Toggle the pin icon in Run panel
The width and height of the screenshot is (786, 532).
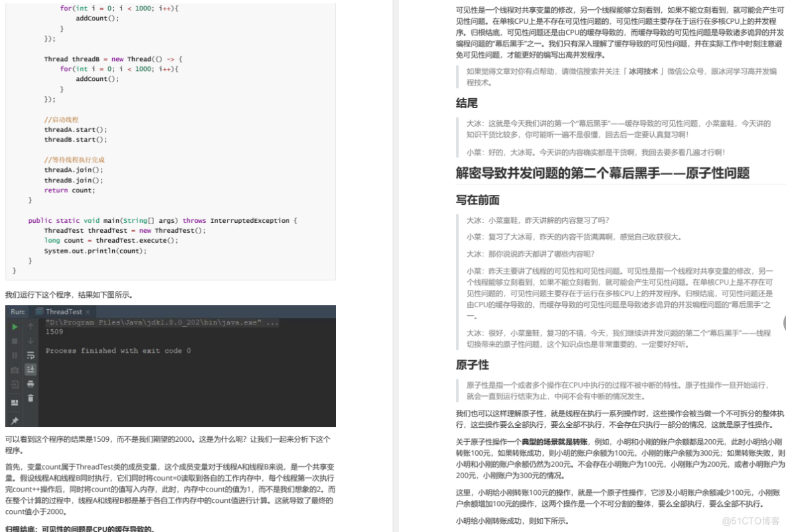pos(14,419)
